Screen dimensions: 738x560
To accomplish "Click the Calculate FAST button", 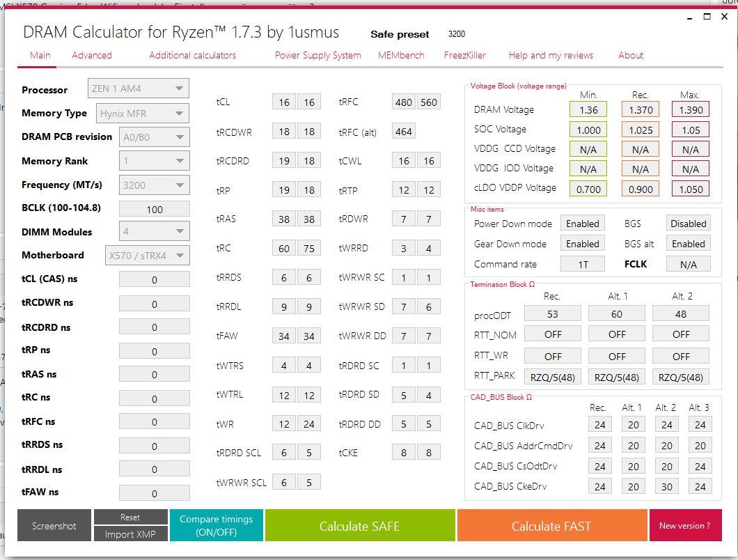I will pos(551,525).
